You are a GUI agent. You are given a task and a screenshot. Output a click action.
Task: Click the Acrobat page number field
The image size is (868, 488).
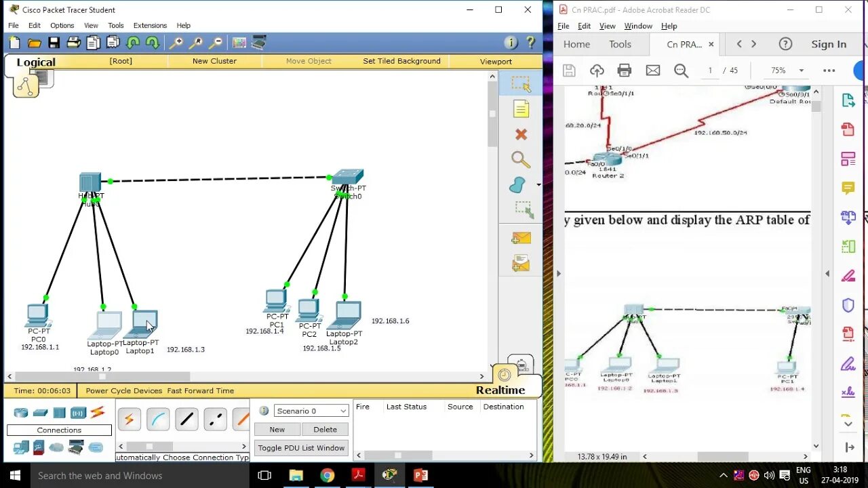[710, 70]
